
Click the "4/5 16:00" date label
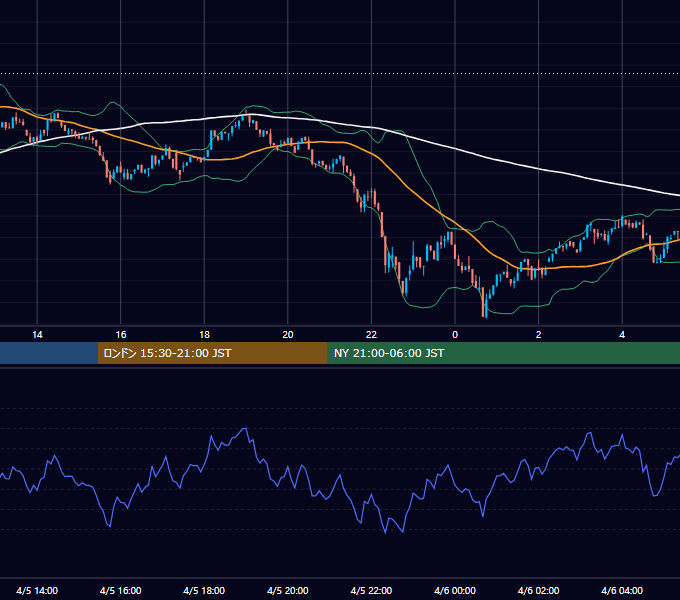(x=121, y=590)
